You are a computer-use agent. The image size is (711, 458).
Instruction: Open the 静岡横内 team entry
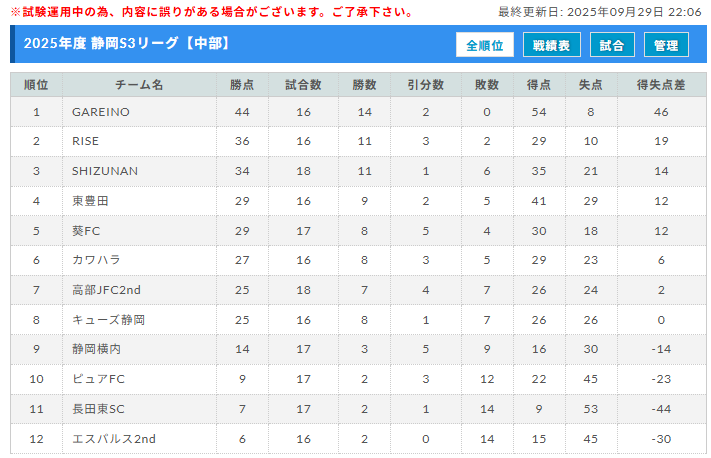click(x=96, y=350)
